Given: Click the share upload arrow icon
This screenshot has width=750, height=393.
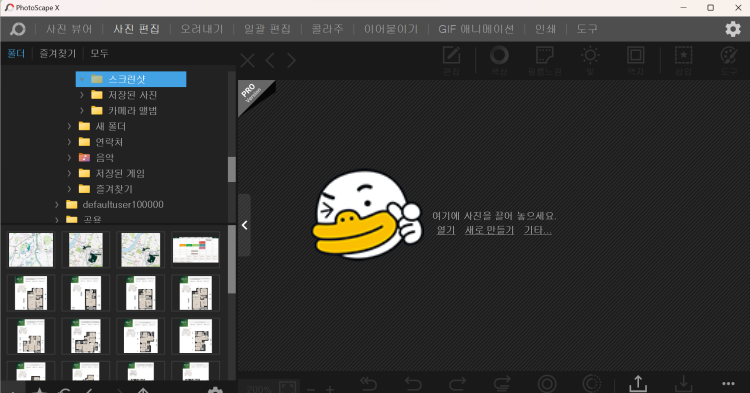Looking at the screenshot, I should pyautogui.click(x=638, y=383).
